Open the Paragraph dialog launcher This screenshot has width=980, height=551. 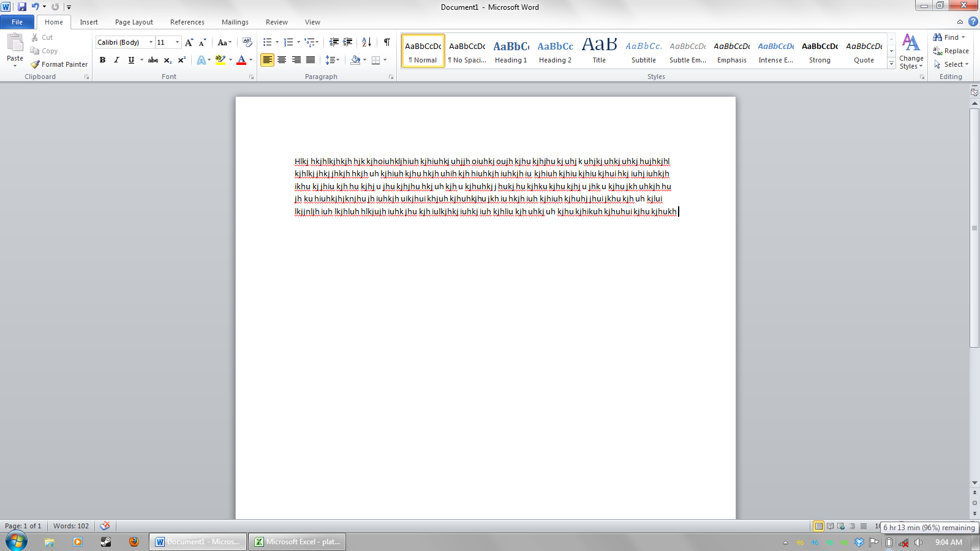tap(391, 77)
